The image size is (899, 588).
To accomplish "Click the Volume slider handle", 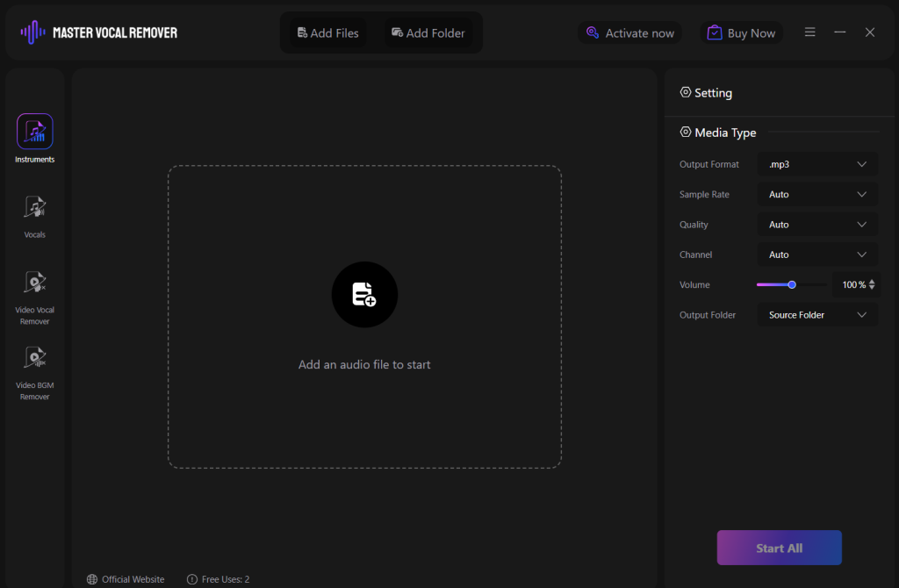I will (x=792, y=284).
